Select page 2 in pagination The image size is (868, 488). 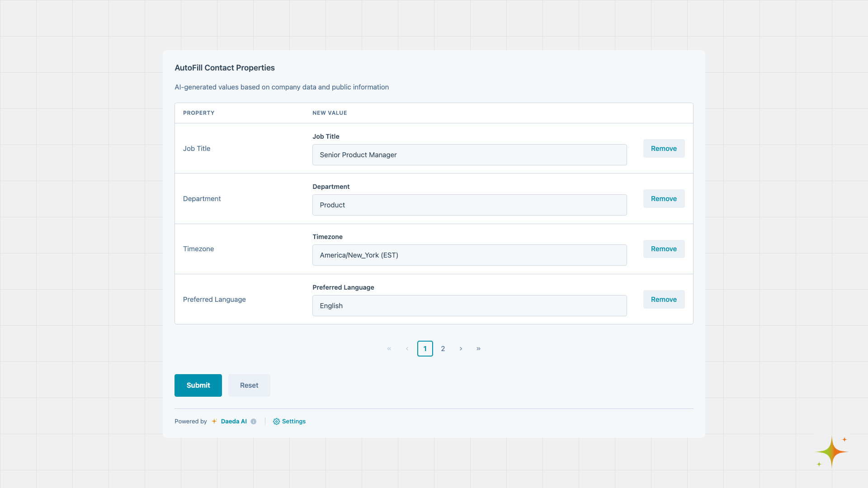click(443, 348)
